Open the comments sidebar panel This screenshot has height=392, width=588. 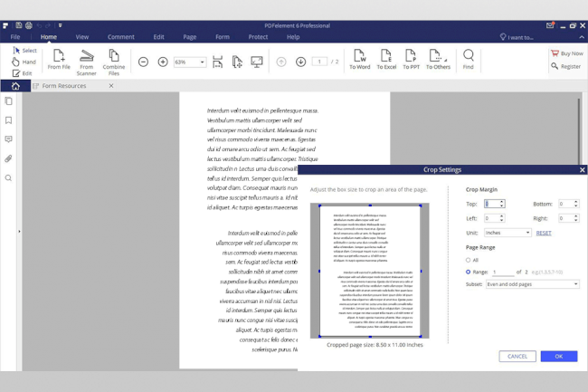(x=9, y=139)
